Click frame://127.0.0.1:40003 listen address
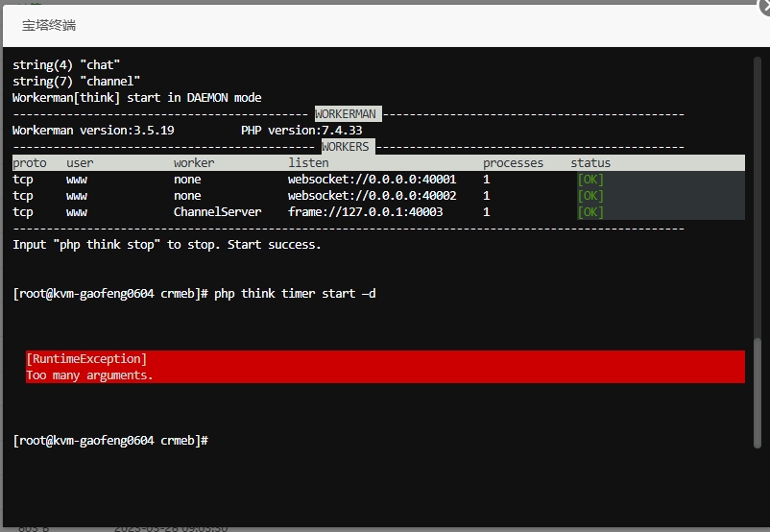 click(x=365, y=211)
